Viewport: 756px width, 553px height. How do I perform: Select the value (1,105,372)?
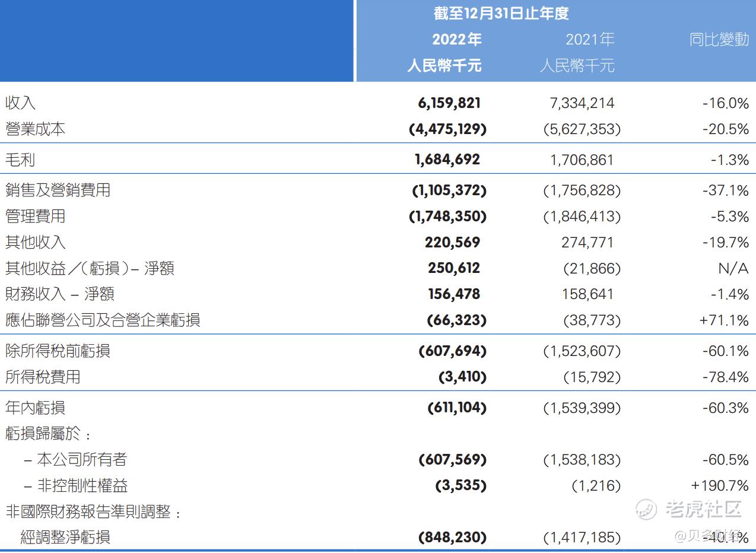[x=449, y=190]
